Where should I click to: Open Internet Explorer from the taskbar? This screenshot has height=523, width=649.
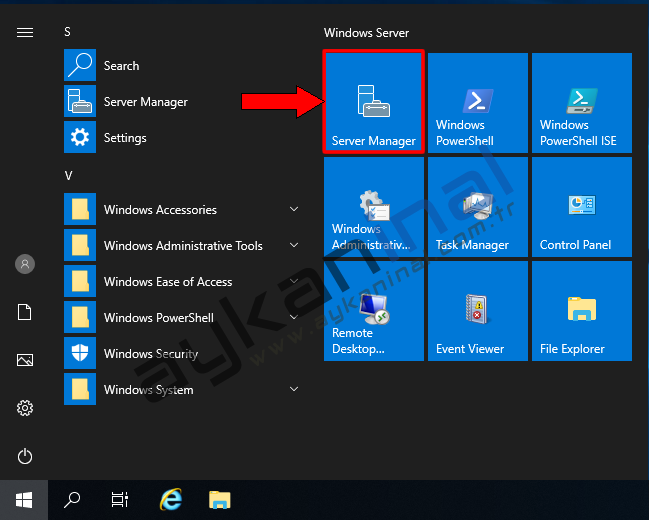pyautogui.click(x=171, y=499)
